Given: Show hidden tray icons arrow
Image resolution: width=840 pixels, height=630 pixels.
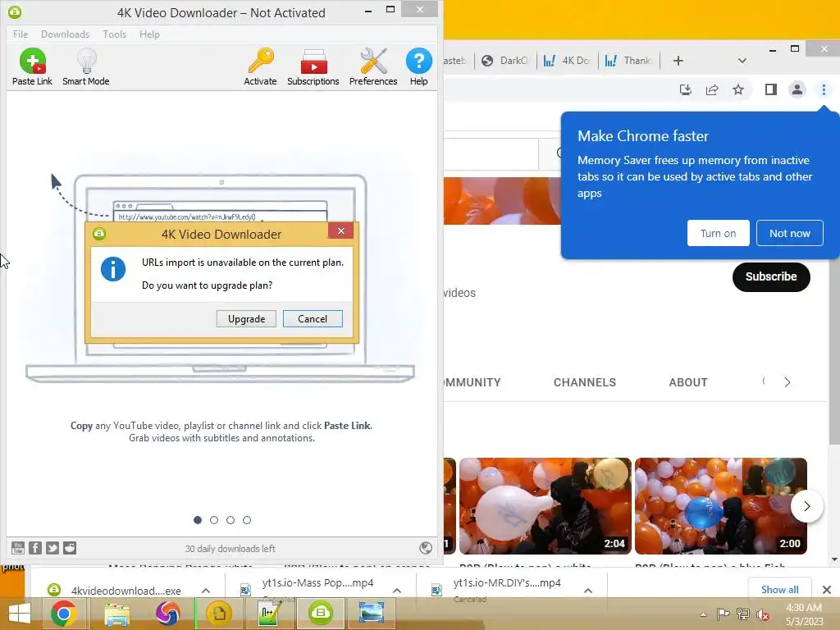Looking at the screenshot, I should tap(703, 614).
